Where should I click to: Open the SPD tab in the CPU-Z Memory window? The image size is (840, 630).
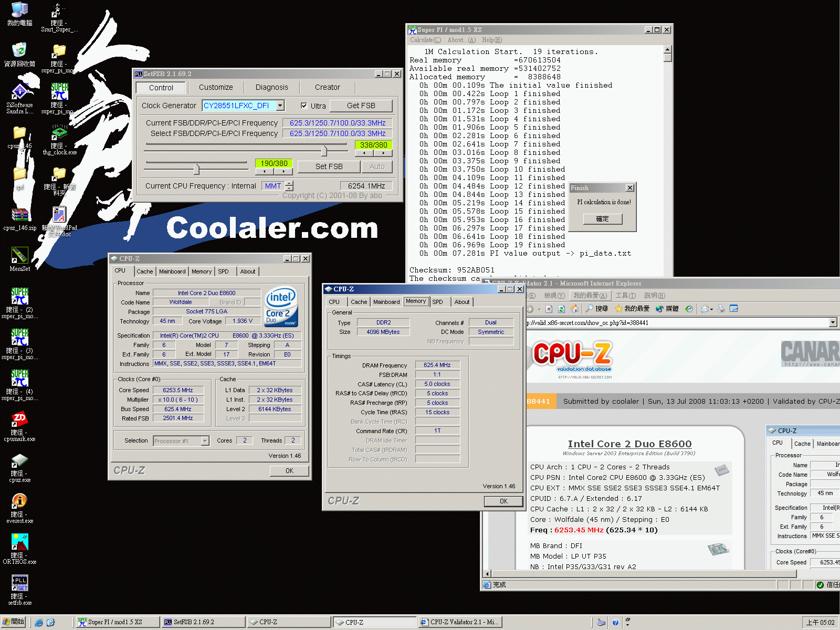pos(437,302)
